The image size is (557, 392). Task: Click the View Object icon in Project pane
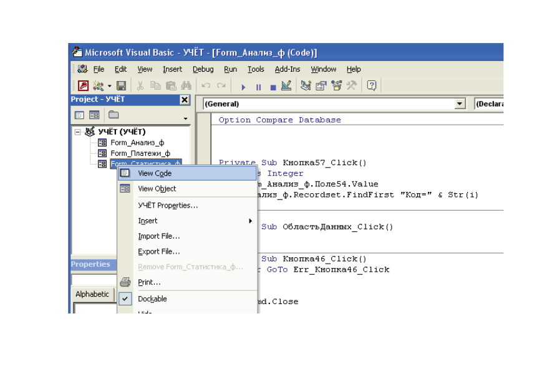[x=94, y=115]
